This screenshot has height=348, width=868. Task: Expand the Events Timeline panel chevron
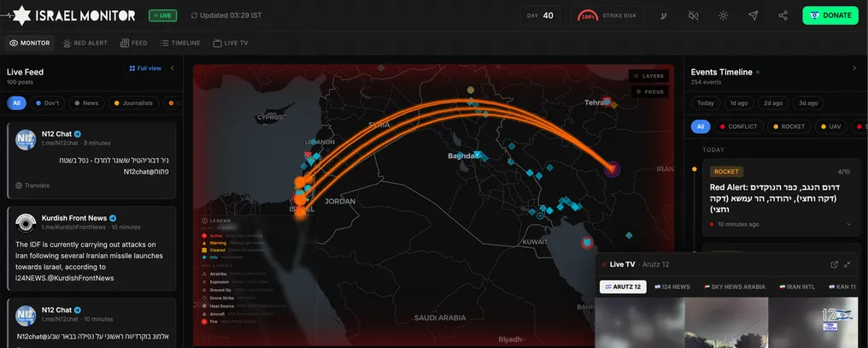(853, 68)
